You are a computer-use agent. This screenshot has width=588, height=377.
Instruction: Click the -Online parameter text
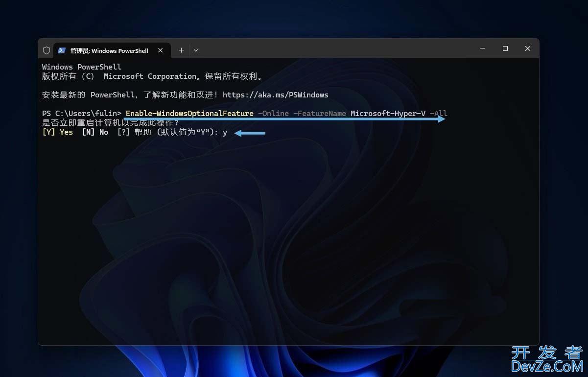click(x=273, y=114)
